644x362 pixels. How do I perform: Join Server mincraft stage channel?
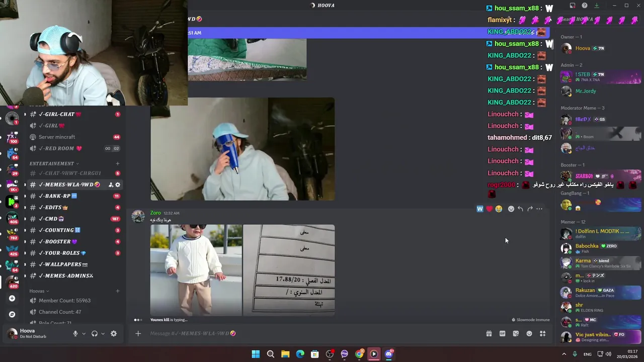pos(74,137)
